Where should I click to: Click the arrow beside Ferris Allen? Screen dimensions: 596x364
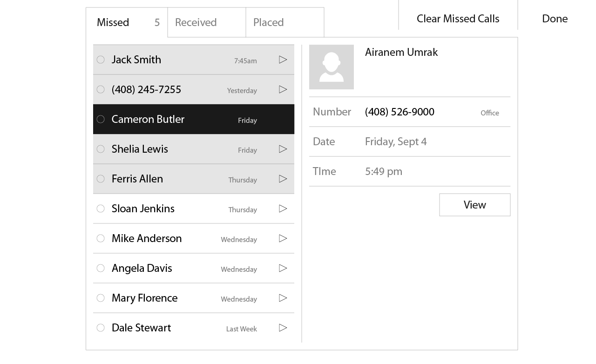coord(283,179)
